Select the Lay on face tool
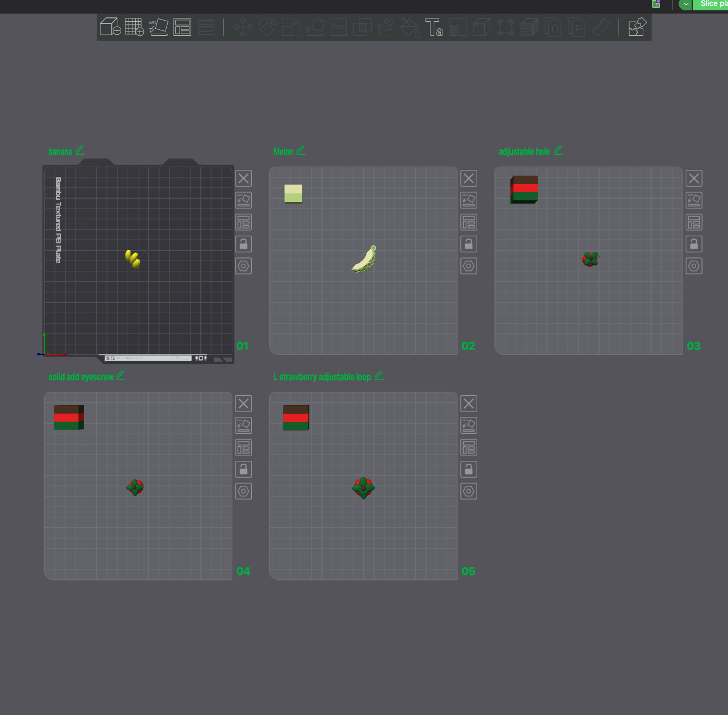The image size is (728, 715). (315, 27)
